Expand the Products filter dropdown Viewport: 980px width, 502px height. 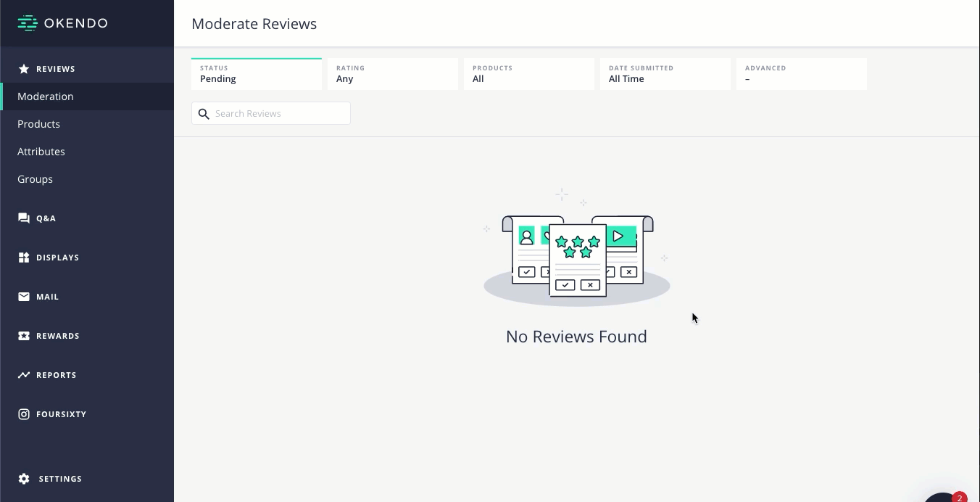(529, 74)
